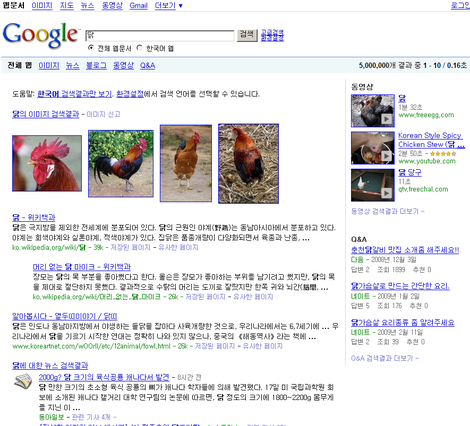Open the brown hen standing image
This screenshot has height=426, width=470.
(186, 163)
